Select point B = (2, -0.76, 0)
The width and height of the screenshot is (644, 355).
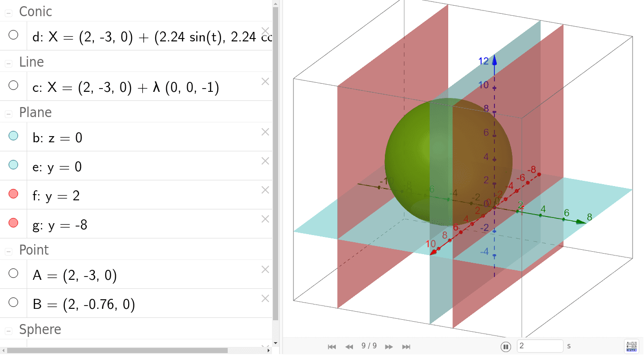(84, 305)
